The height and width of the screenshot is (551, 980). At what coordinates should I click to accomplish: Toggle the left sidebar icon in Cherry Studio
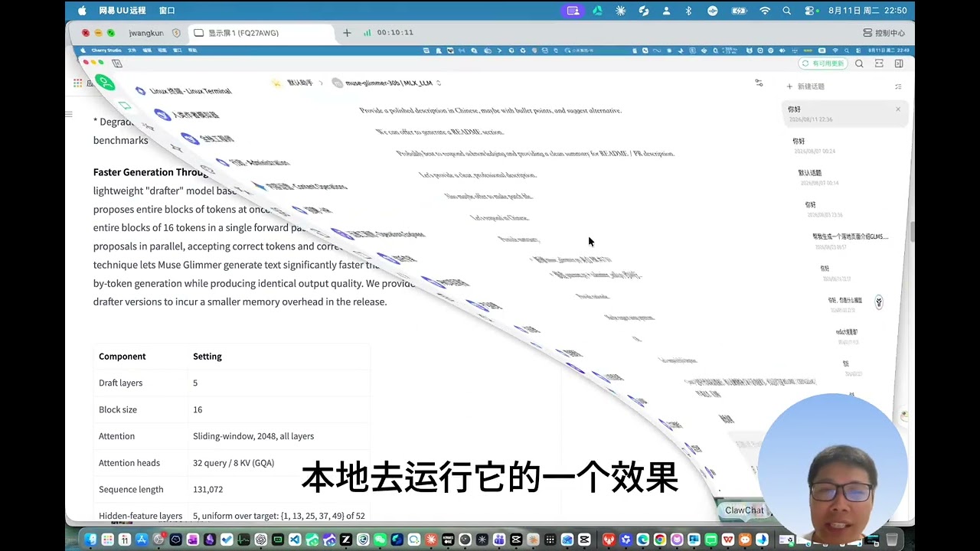[x=117, y=64]
